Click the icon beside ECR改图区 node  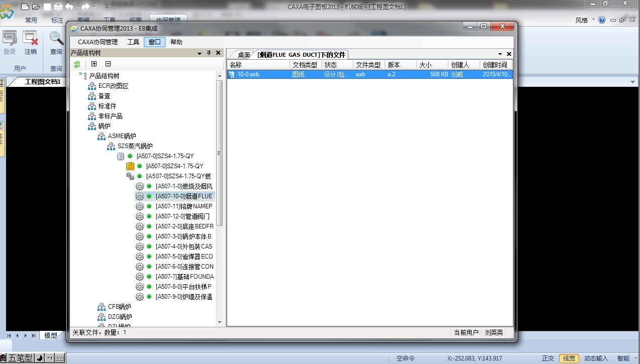pos(92,86)
